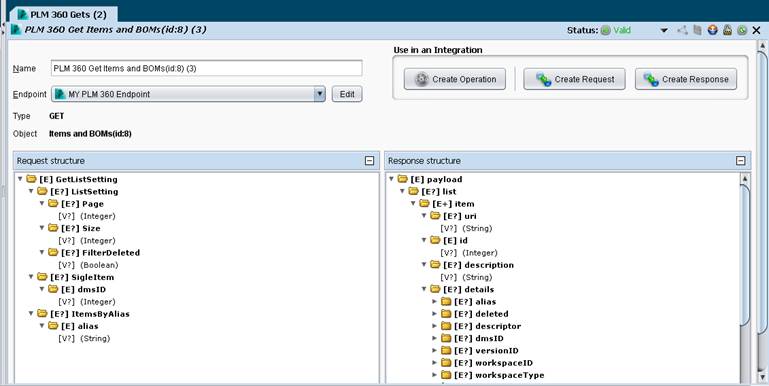Click the Create Operation button
The width and height of the screenshot is (769, 386).
[455, 79]
